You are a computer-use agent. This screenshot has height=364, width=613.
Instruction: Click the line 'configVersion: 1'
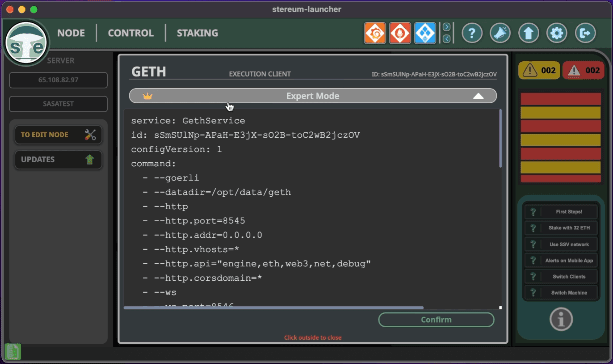176,149
